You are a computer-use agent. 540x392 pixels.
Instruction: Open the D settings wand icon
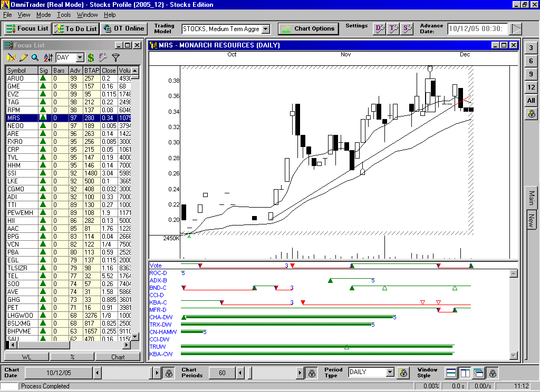[x=380, y=29]
